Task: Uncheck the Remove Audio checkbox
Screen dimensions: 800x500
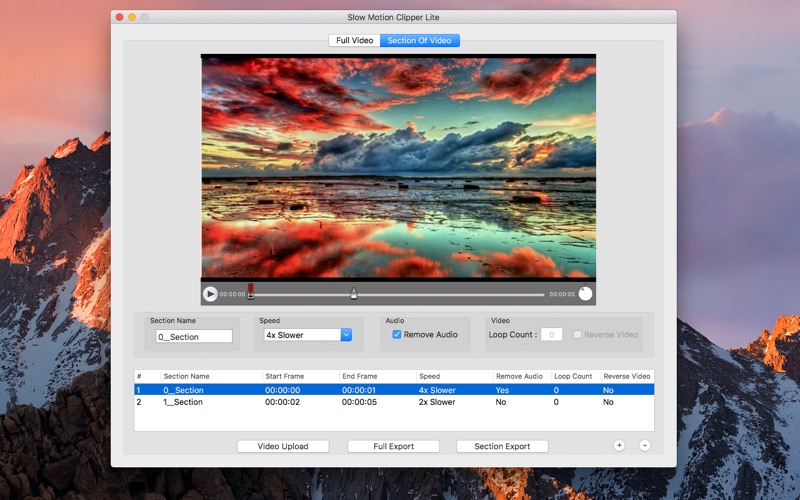Action: 397,335
